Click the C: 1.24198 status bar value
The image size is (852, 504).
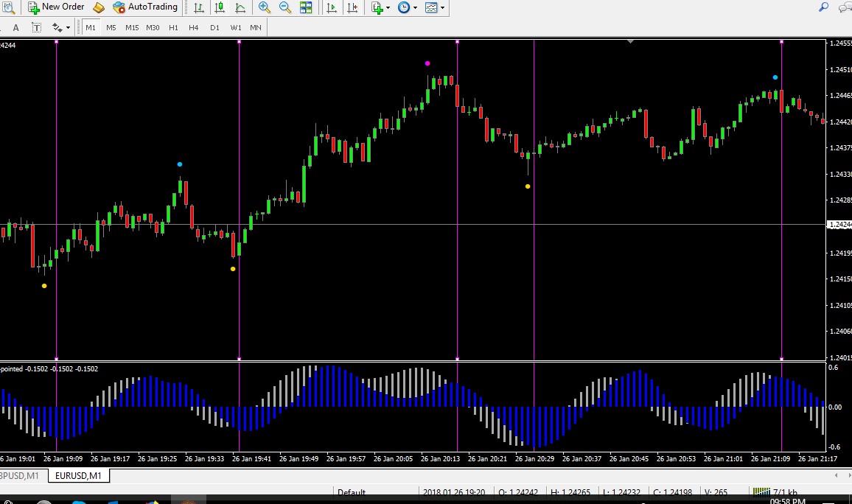coord(672,493)
